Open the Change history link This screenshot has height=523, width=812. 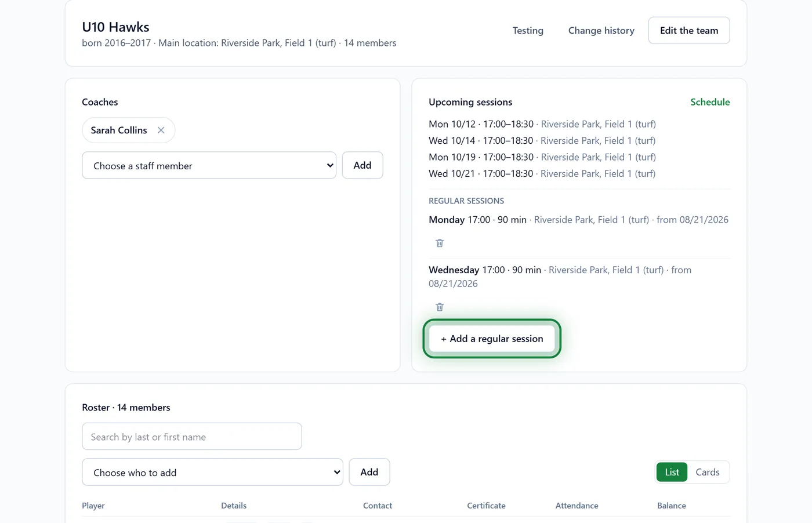point(601,30)
